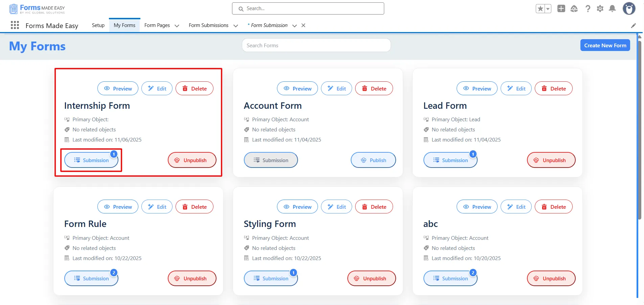Click the Favorites star icon
The width and height of the screenshot is (644, 305).
click(540, 9)
